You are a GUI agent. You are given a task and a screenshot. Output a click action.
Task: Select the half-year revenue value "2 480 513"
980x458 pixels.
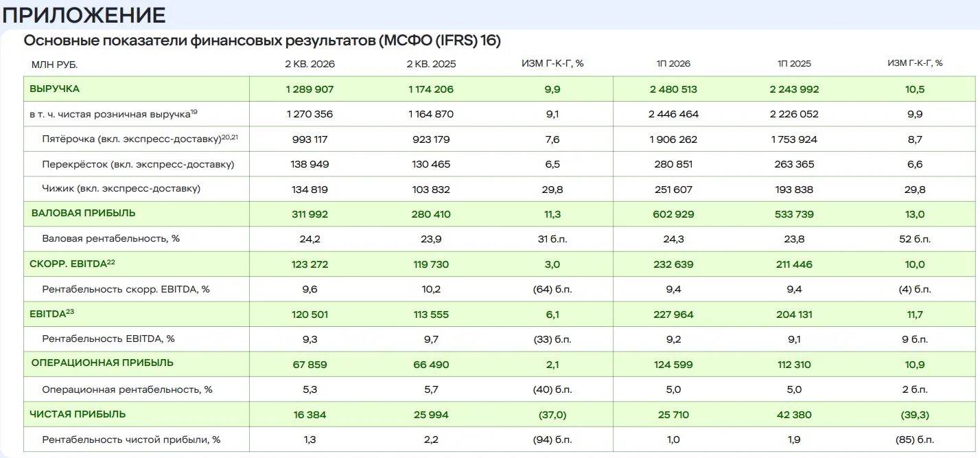coord(673,89)
